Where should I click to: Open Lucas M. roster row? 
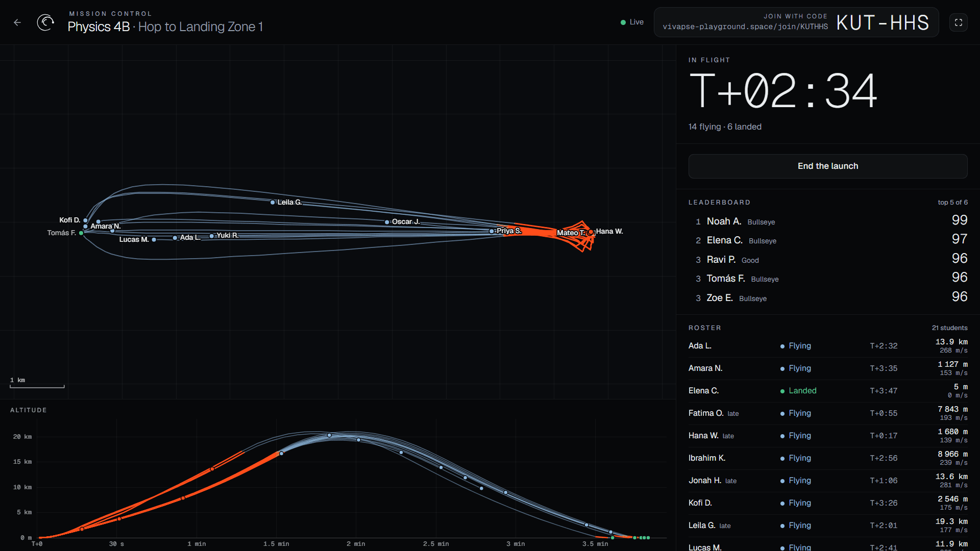click(x=828, y=545)
